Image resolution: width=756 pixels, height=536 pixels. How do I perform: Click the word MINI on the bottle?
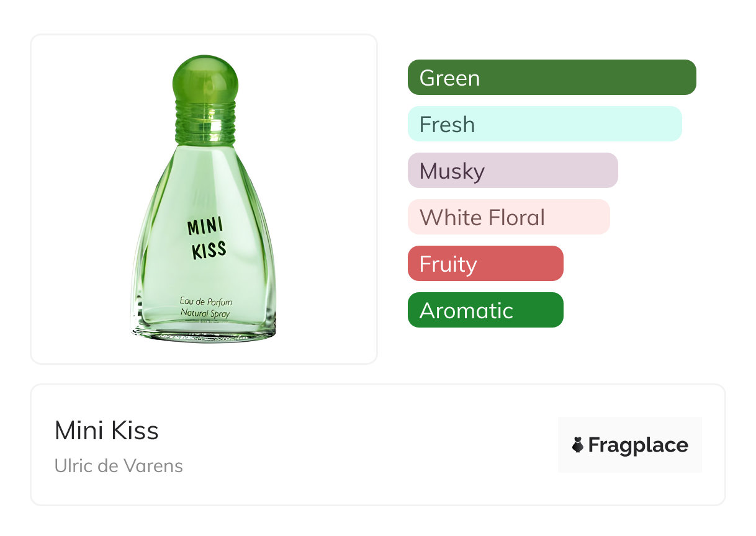205,226
